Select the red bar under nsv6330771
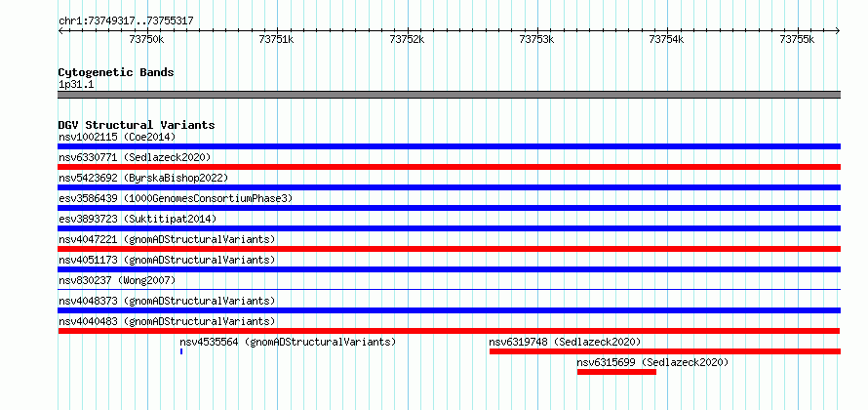 click(x=449, y=167)
